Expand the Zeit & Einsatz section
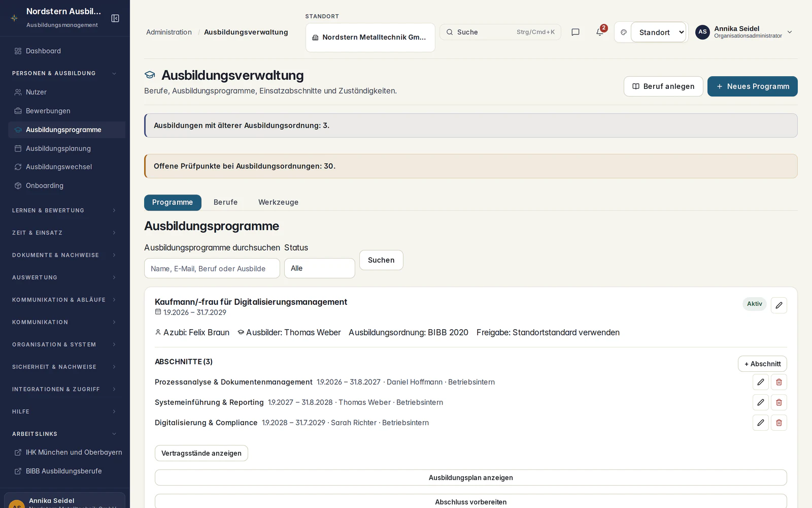 point(65,233)
